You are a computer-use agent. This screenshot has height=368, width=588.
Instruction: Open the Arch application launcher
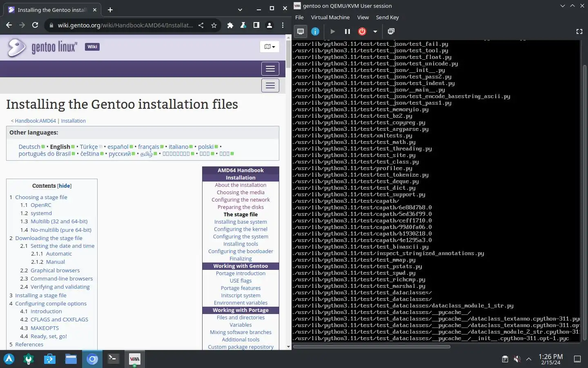click(9, 359)
